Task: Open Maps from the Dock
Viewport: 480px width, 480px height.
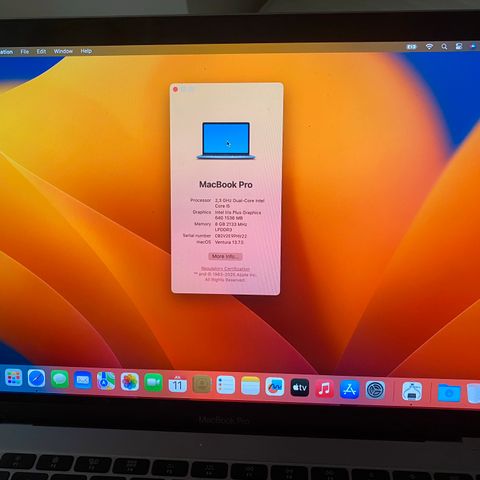Action: point(106,381)
